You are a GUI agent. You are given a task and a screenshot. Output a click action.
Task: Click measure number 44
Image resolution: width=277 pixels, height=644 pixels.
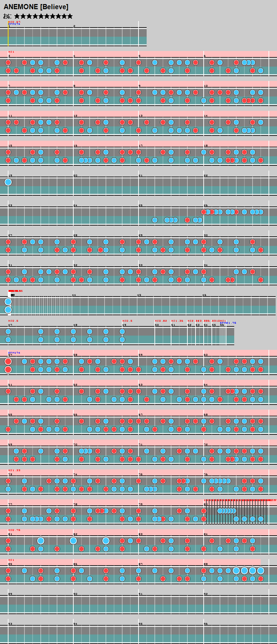click(74, 295)
